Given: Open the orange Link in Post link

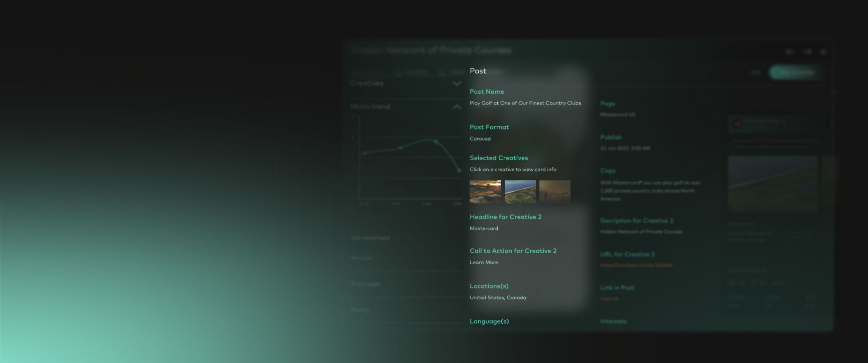Looking at the screenshot, I should tap(609, 298).
